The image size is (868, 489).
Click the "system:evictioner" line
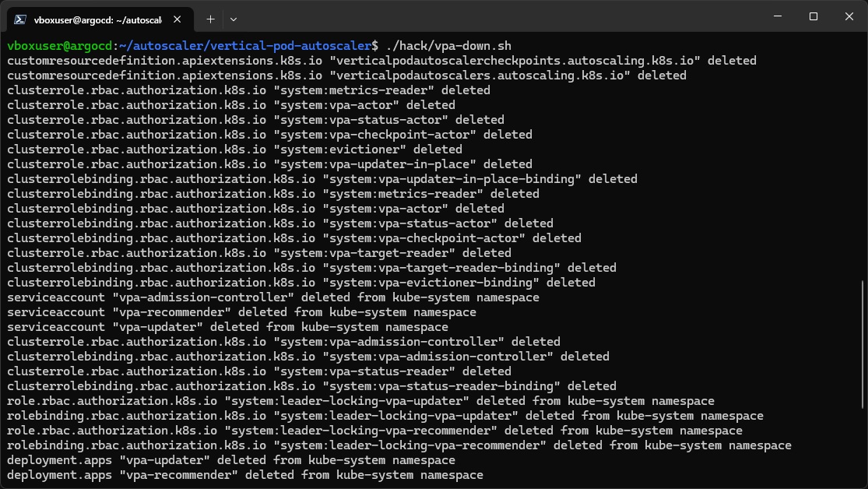tap(235, 150)
